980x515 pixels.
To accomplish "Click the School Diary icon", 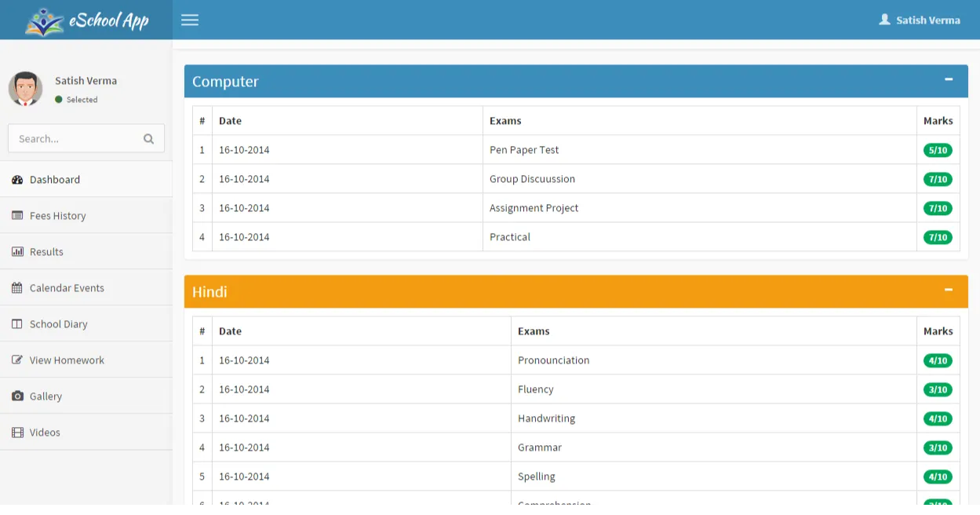I will coord(17,324).
